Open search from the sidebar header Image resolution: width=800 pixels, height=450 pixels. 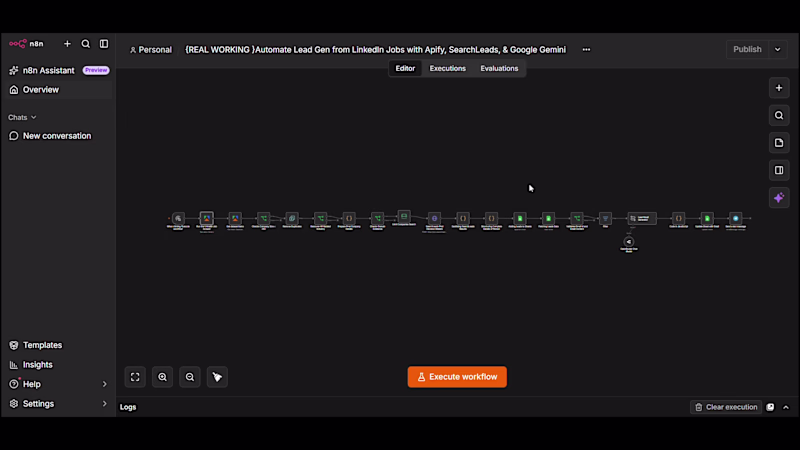86,44
